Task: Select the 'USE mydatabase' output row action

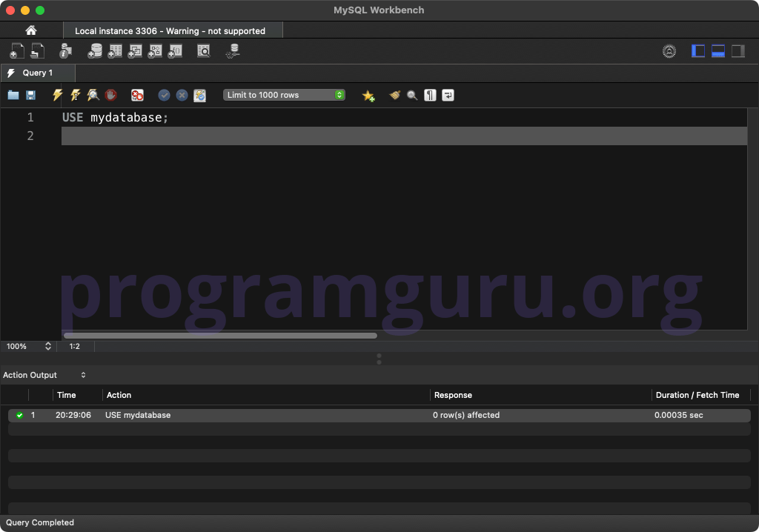Action: tap(138, 415)
